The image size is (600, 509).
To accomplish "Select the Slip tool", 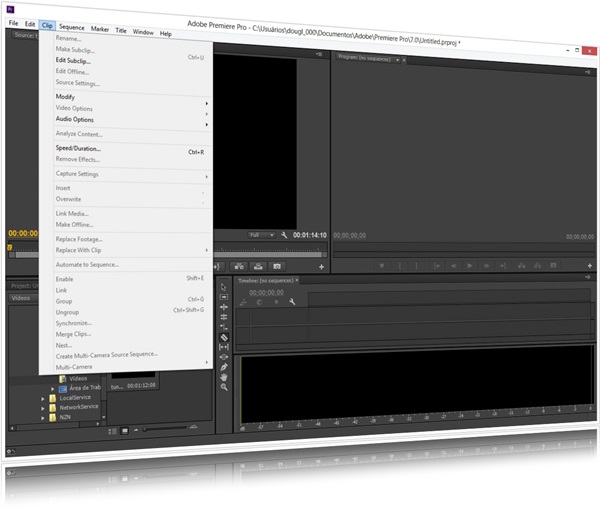I will [224, 347].
